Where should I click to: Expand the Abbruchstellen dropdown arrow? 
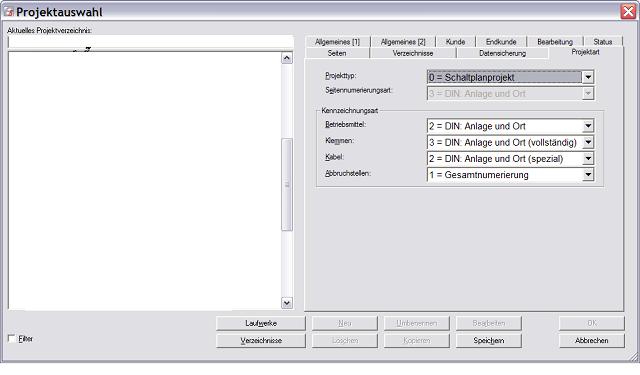pos(588,175)
